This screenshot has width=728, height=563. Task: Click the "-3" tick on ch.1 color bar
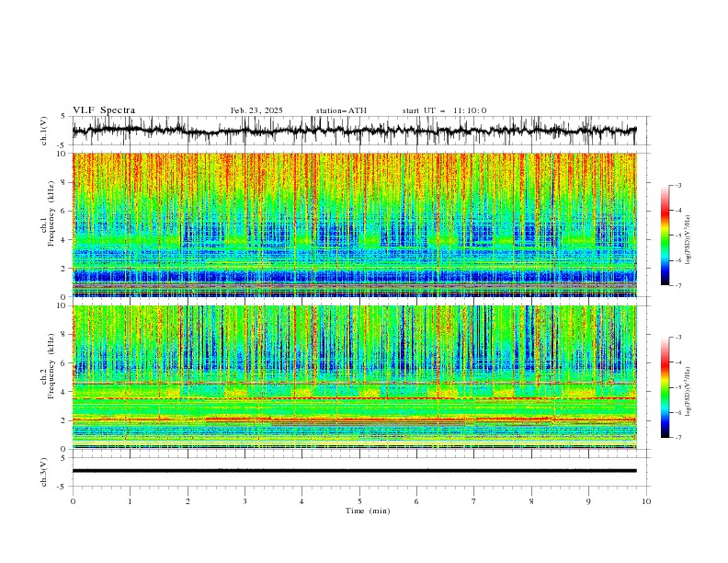(x=678, y=185)
